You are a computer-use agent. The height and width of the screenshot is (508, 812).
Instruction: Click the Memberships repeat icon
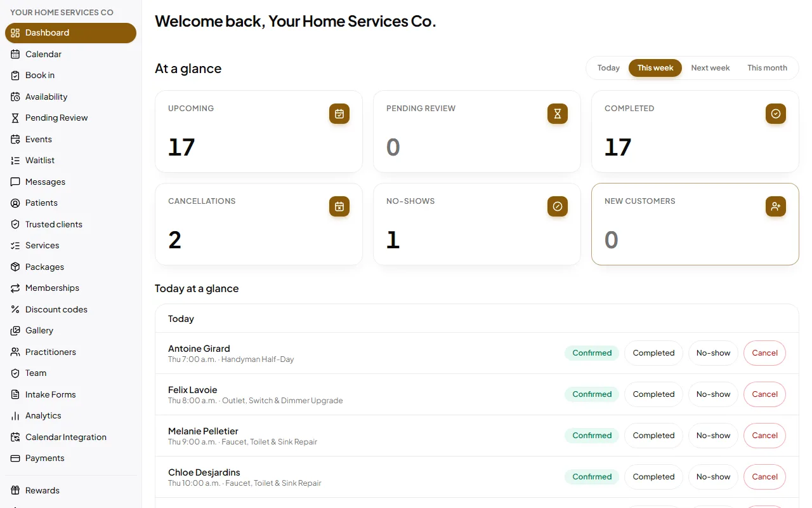15,288
